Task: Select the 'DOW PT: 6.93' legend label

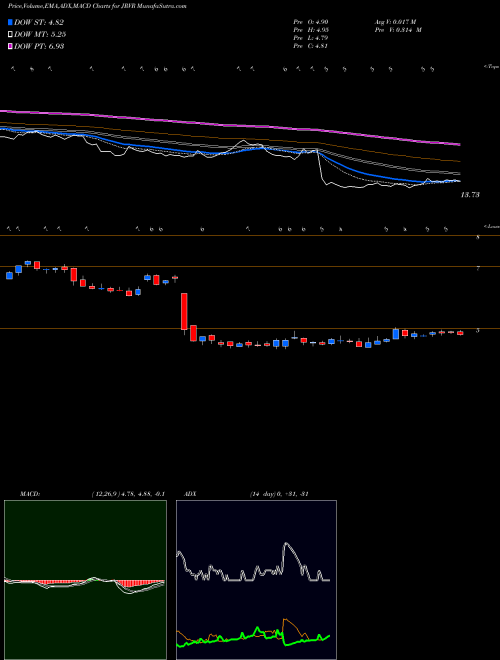Action: tap(39, 46)
